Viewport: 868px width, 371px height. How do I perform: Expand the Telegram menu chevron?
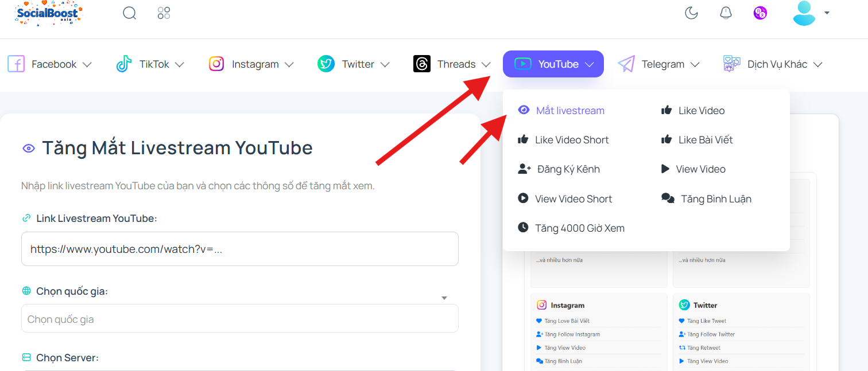pyautogui.click(x=695, y=64)
